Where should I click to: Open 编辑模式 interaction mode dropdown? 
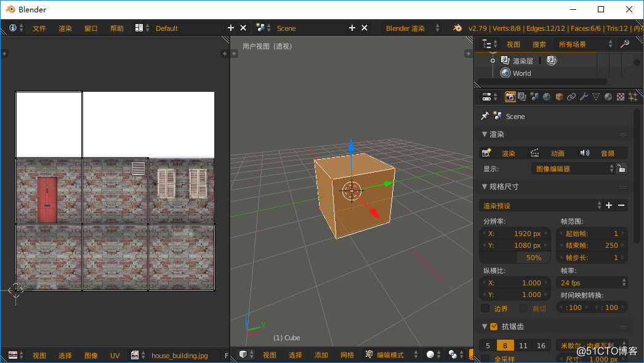click(392, 354)
